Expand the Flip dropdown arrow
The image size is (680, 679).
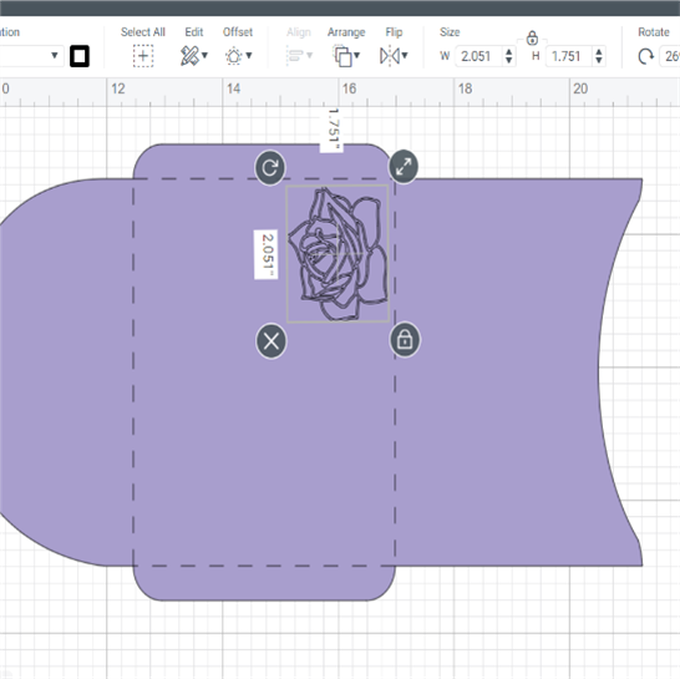(405, 55)
